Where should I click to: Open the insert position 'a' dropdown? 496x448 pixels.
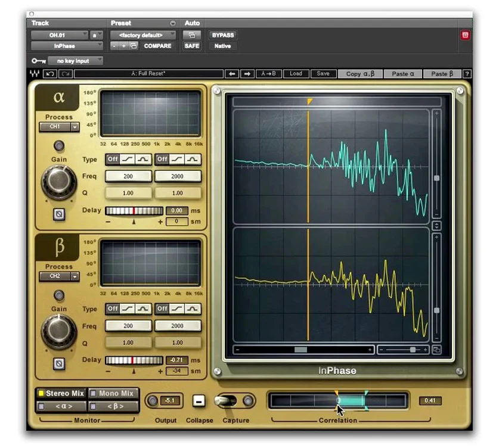click(96, 35)
